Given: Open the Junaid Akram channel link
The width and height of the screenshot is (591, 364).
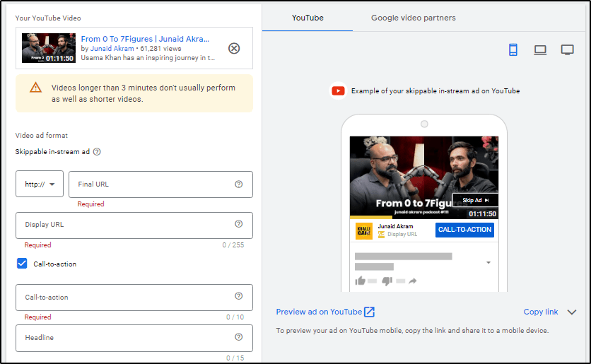Looking at the screenshot, I should [x=112, y=49].
